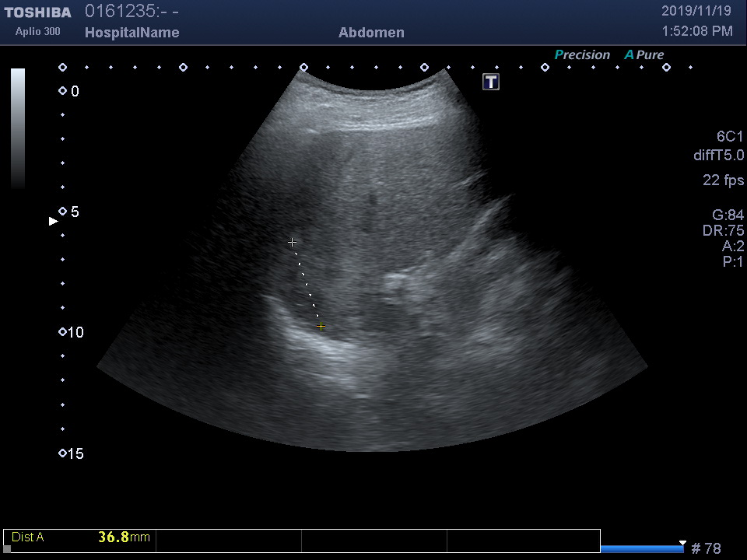The image size is (747, 560).
Task: Click the TOSHIBA logo
Action: coord(37,12)
